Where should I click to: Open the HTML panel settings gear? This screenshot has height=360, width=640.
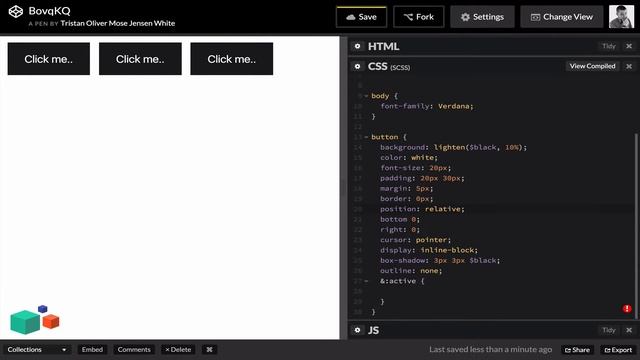(x=358, y=46)
